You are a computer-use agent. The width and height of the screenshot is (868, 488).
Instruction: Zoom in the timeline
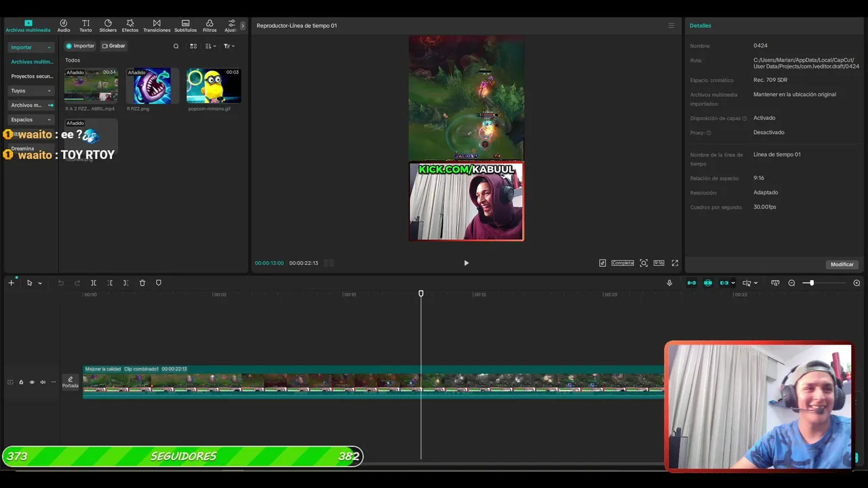coord(856,283)
